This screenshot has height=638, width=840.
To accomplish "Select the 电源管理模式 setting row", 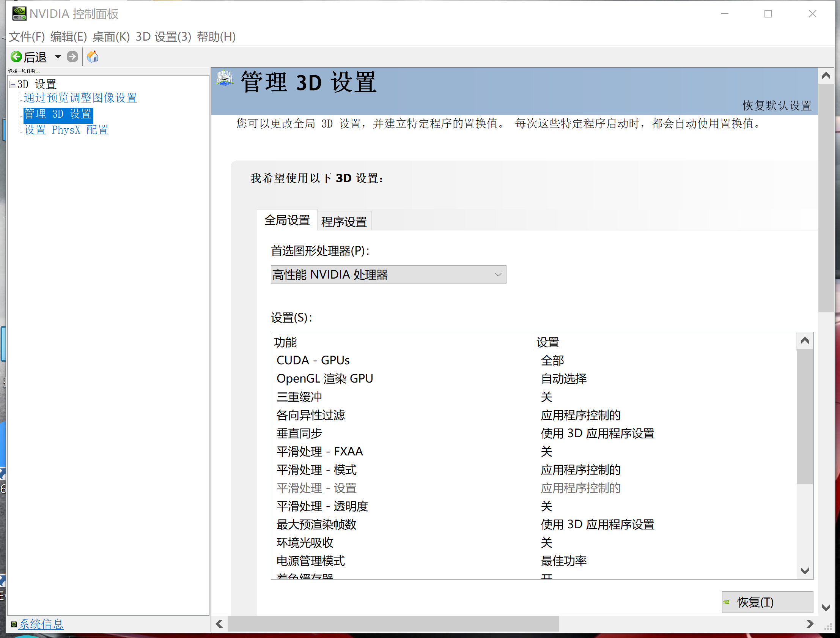I will point(533,561).
